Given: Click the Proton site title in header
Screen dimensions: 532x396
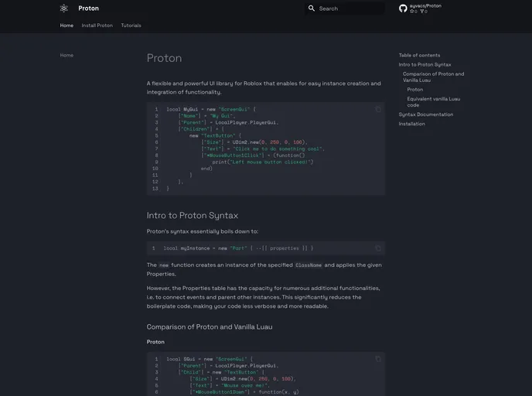Looking at the screenshot, I should [88, 9].
